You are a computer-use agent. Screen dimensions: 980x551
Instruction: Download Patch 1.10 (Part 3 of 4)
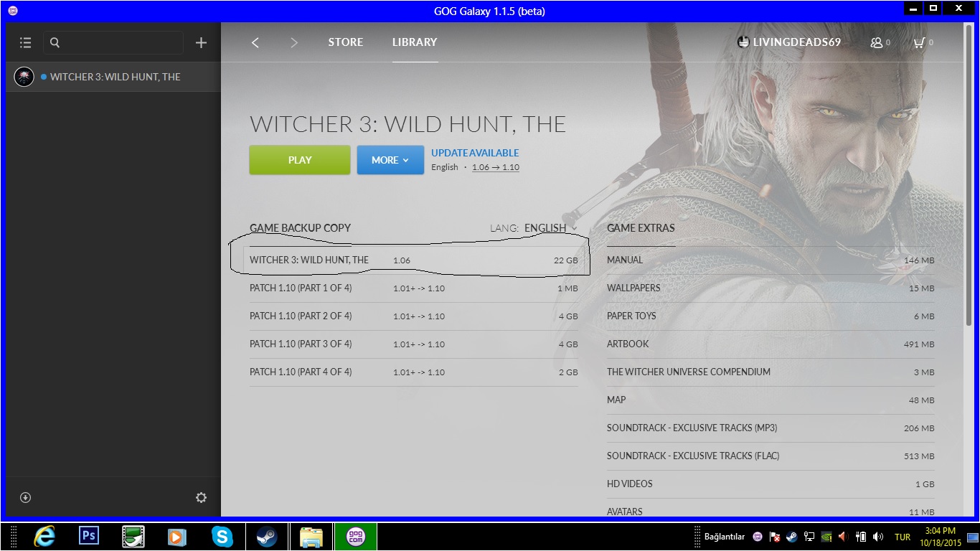414,344
